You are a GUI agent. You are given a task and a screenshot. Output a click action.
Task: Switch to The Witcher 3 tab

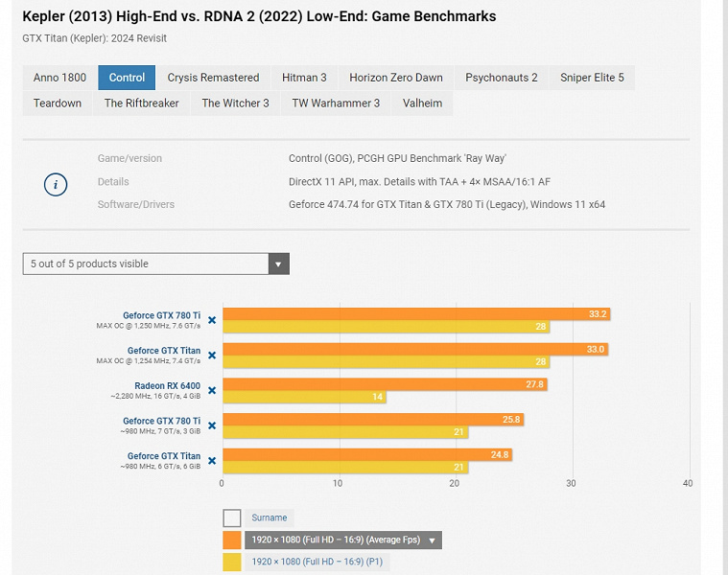pyautogui.click(x=235, y=103)
